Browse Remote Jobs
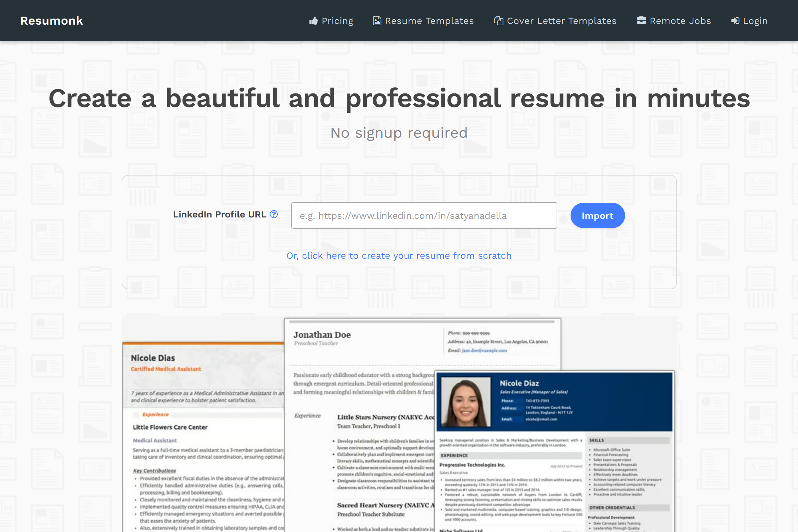 pyautogui.click(x=680, y=21)
